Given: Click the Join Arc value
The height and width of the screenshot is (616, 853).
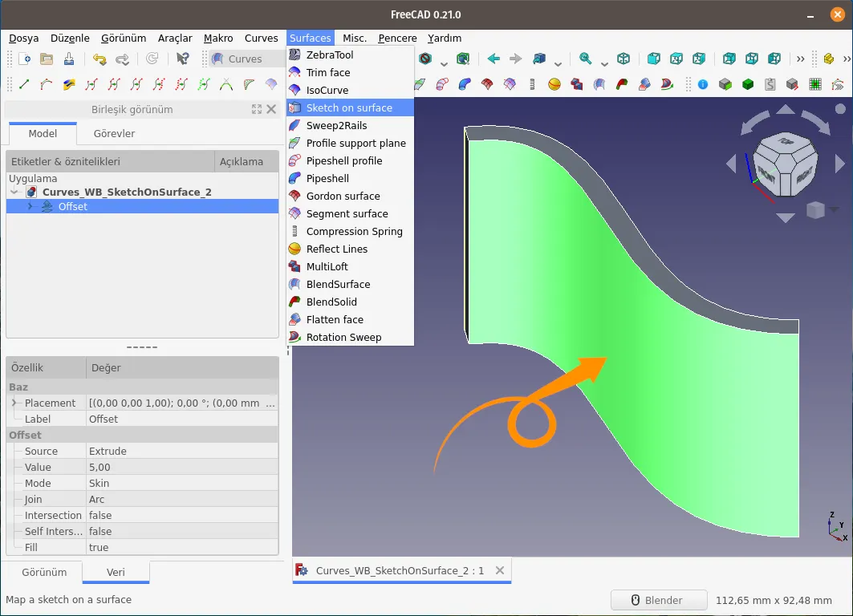Looking at the screenshot, I should coord(181,499).
